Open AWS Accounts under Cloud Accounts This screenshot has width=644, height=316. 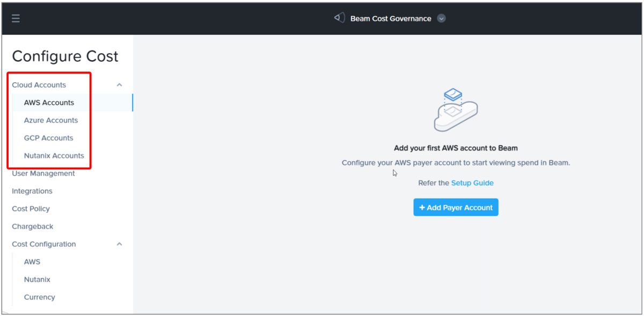49,103
